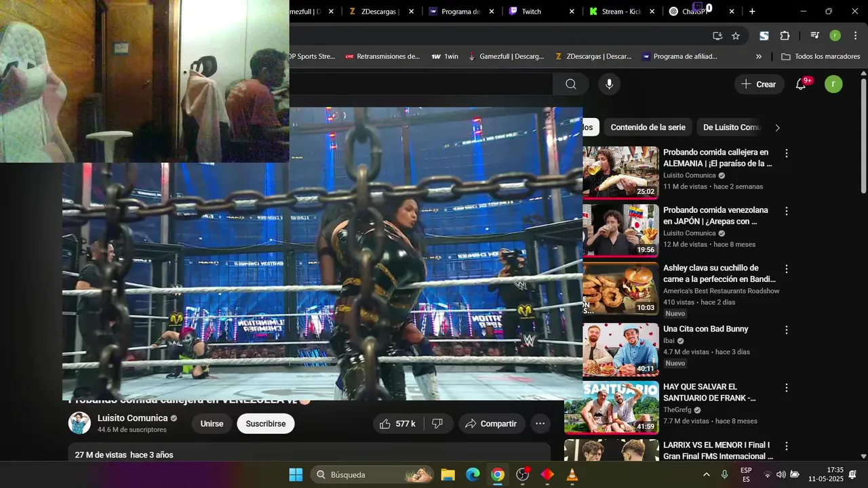The image size is (868, 488).
Task: Open Ashley clava su cuchillo thumbnail
Action: click(620, 288)
